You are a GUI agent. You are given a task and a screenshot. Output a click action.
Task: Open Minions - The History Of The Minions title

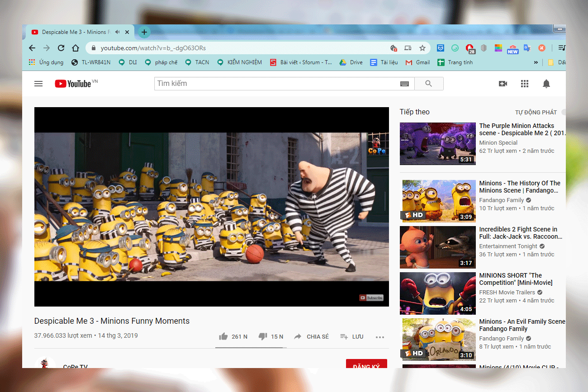point(520,187)
